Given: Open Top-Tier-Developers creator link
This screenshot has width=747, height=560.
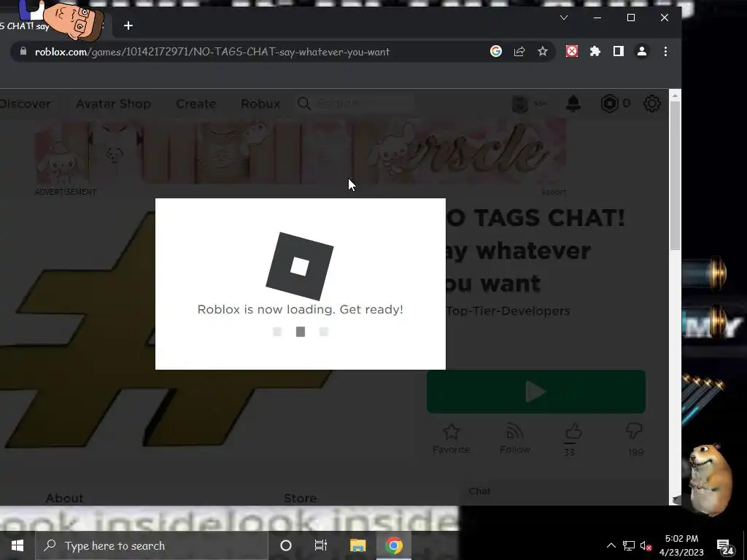Looking at the screenshot, I should pyautogui.click(x=508, y=311).
